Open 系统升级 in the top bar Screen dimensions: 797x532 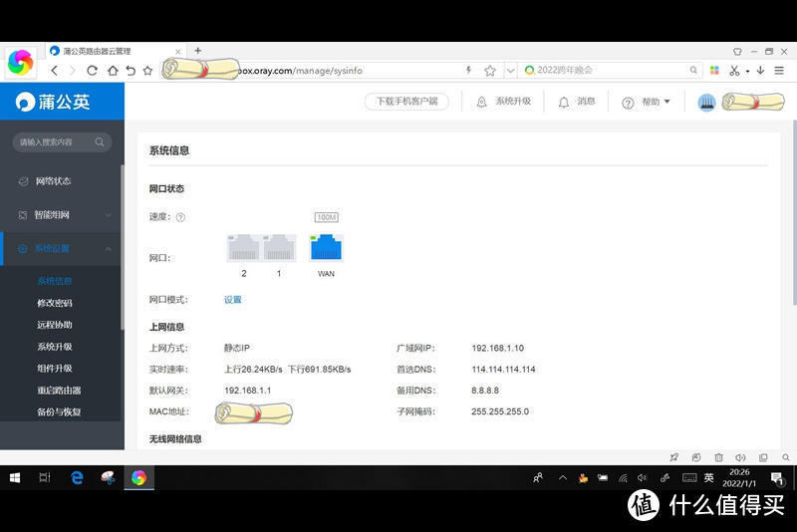point(503,102)
